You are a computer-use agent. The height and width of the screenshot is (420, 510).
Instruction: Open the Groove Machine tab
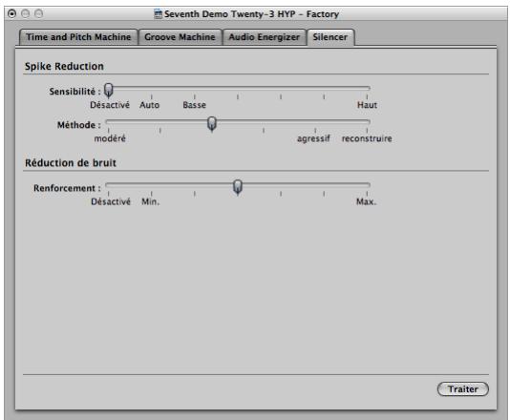180,37
